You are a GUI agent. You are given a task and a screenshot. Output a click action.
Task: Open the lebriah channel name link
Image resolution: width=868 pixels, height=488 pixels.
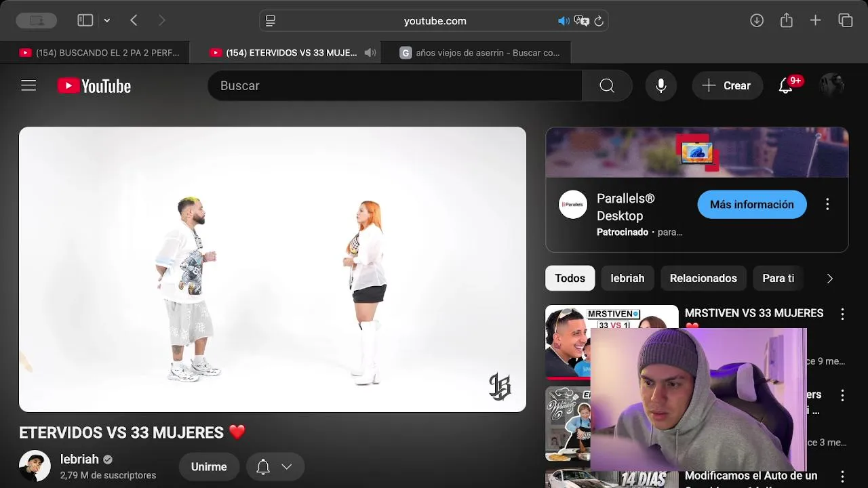(79, 459)
